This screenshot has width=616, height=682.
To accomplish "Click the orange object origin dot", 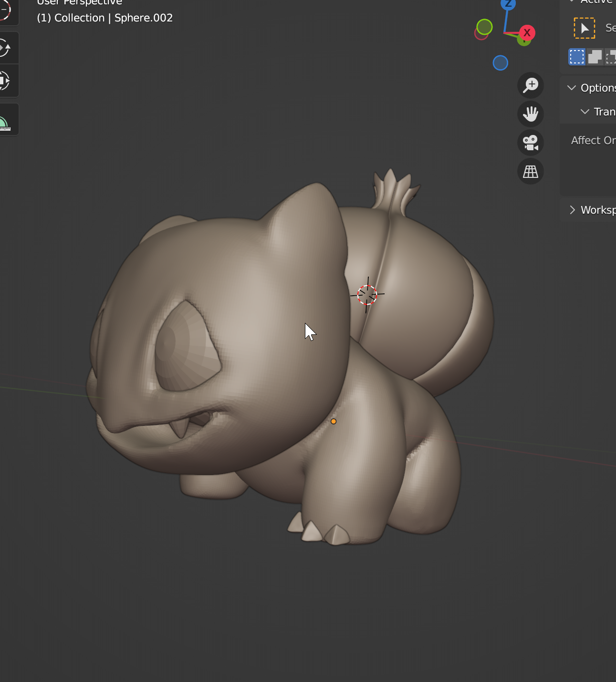I will (x=334, y=421).
